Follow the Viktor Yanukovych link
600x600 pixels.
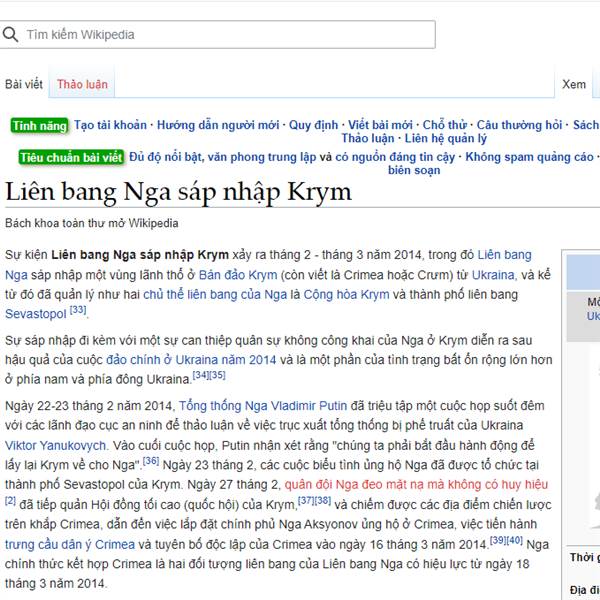(x=56, y=446)
